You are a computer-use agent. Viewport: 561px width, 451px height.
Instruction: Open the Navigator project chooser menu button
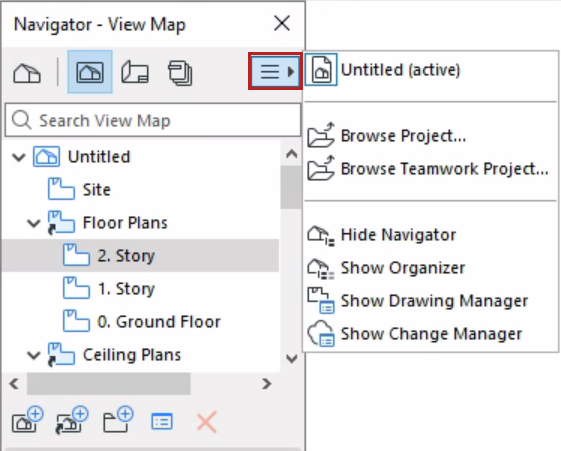click(275, 71)
